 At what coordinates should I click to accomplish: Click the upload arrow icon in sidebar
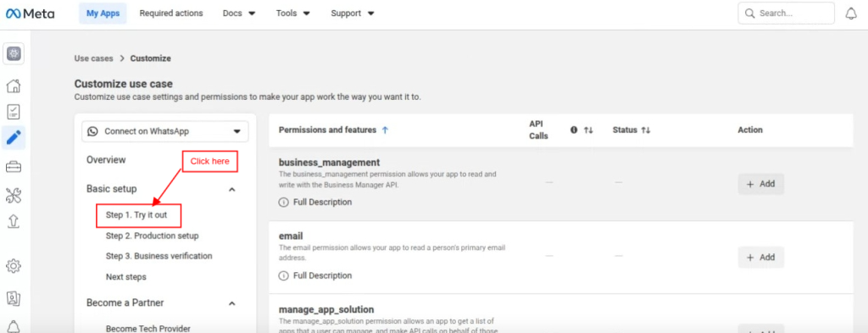14,221
